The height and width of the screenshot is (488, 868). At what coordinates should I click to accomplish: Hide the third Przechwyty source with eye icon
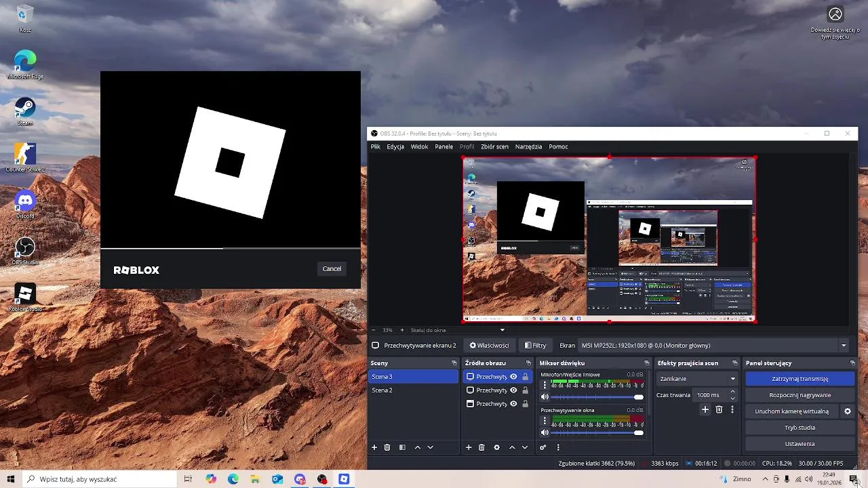pos(513,403)
